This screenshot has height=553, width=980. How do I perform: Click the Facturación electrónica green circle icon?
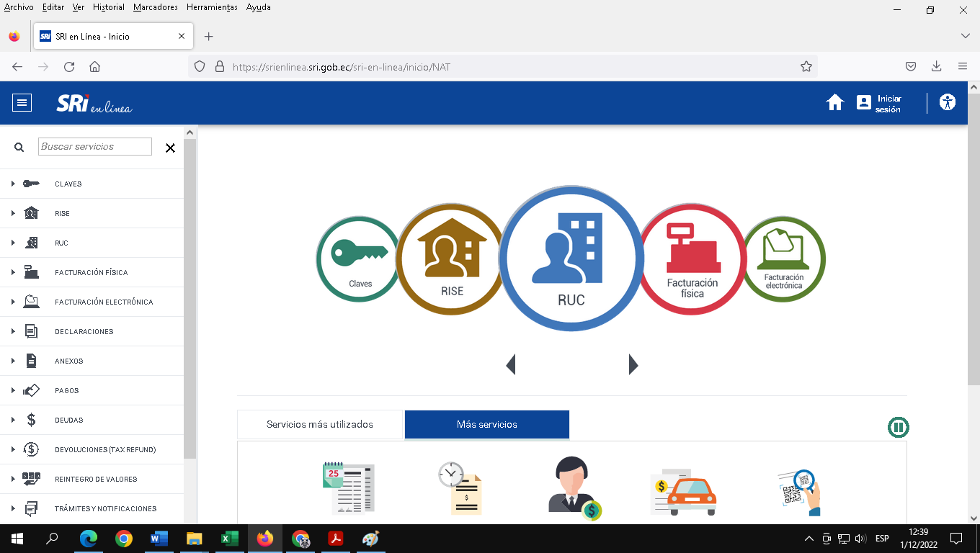pyautogui.click(x=784, y=258)
